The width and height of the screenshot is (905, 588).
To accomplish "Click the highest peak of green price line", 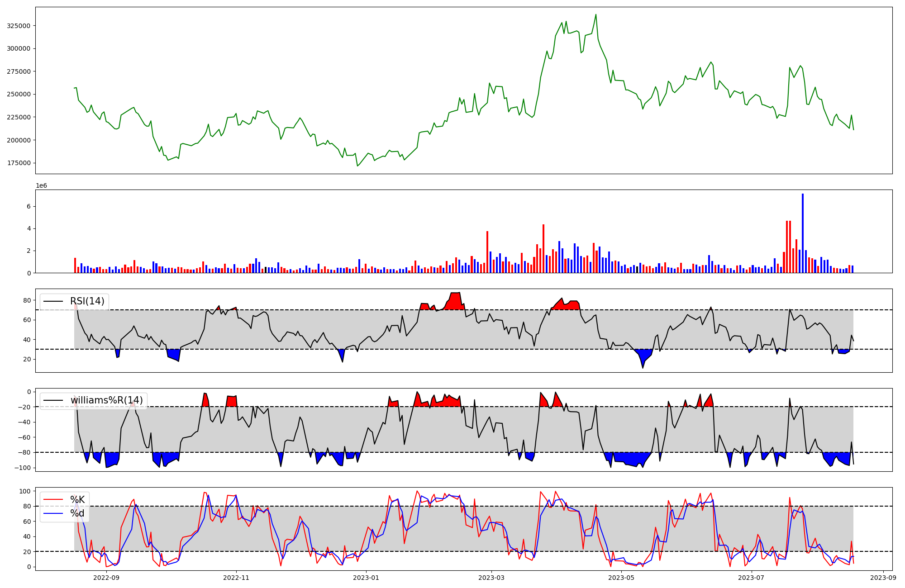I will [x=595, y=15].
